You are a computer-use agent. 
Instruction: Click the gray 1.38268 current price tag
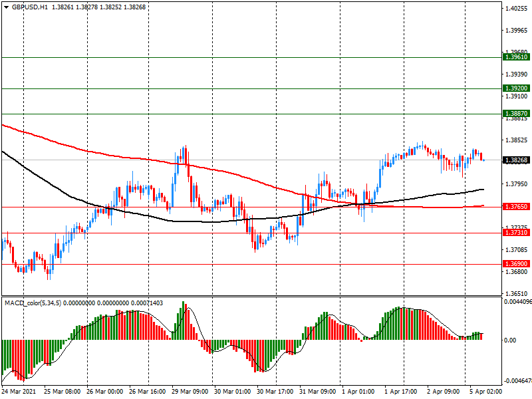coord(515,160)
